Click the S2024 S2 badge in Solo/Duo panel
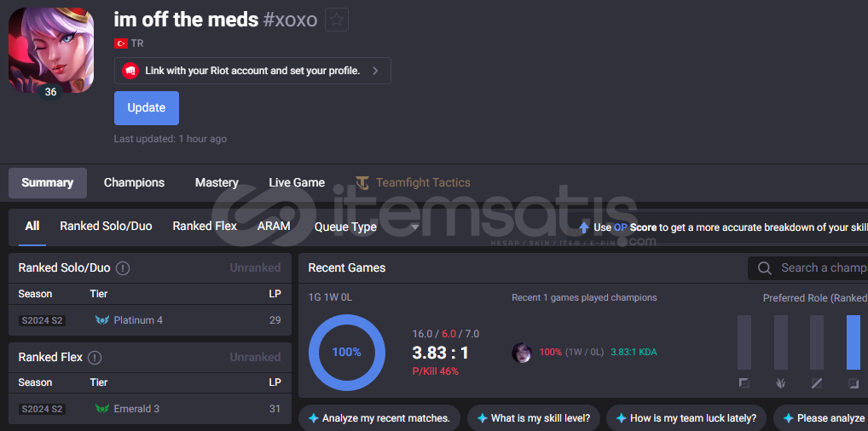Viewport: 868px width, 431px height. (x=42, y=320)
